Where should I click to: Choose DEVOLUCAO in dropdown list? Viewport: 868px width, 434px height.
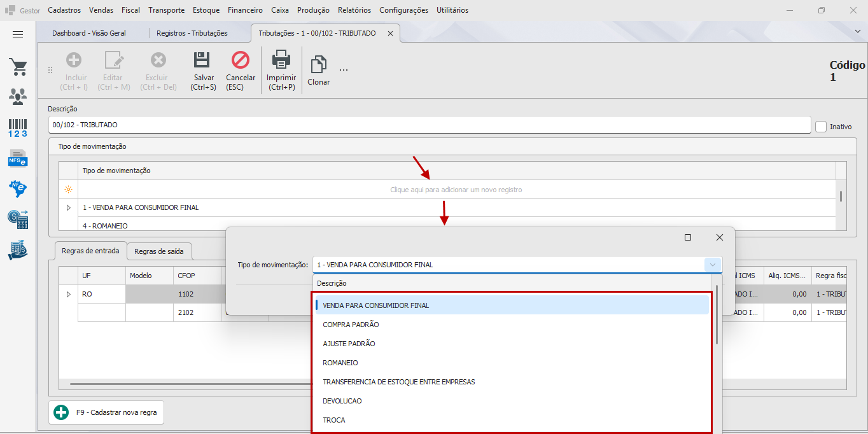pyautogui.click(x=512, y=401)
